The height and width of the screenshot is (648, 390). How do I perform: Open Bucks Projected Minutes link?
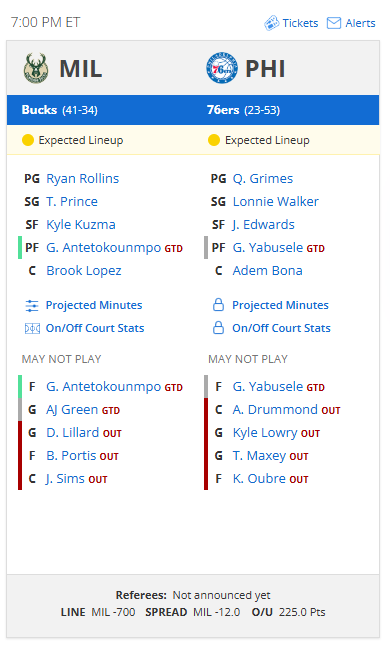(94, 305)
